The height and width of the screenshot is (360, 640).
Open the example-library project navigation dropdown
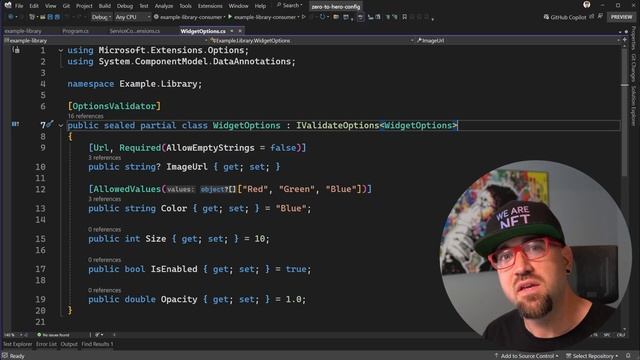click(x=106, y=40)
